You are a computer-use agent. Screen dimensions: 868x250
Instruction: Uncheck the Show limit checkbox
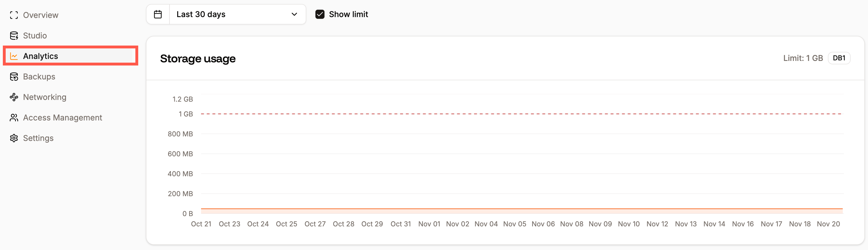pyautogui.click(x=320, y=14)
